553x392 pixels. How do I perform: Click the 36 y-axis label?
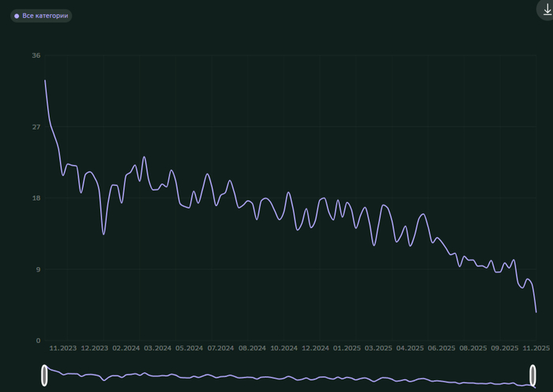[36, 55]
